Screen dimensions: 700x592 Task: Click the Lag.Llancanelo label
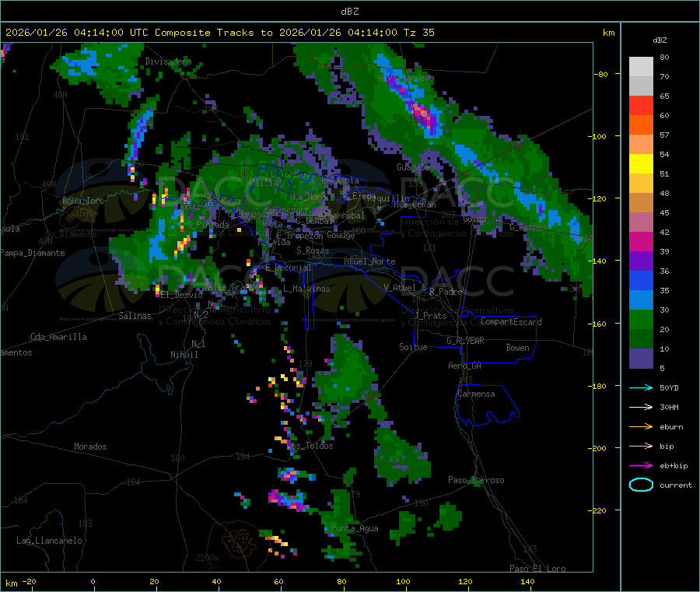pyautogui.click(x=49, y=541)
